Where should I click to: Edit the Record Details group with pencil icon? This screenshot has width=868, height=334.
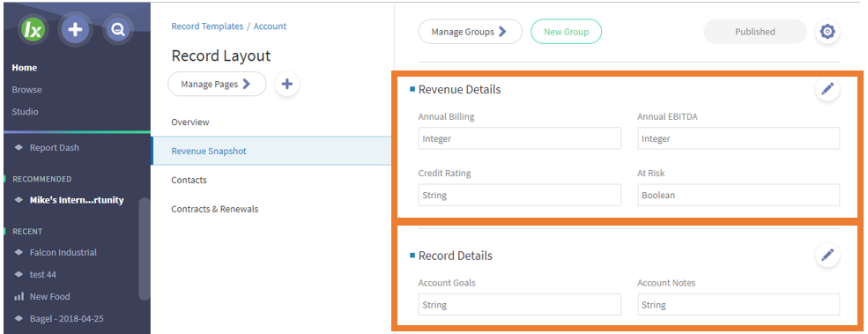tap(827, 255)
